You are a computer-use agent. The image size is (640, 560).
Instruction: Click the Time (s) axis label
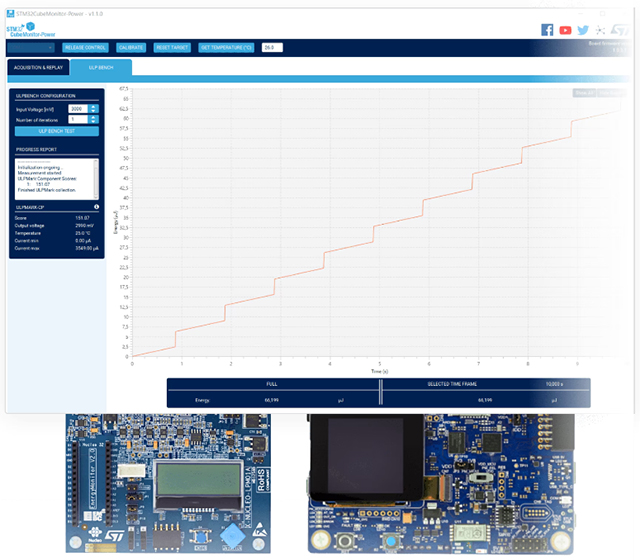click(x=380, y=371)
